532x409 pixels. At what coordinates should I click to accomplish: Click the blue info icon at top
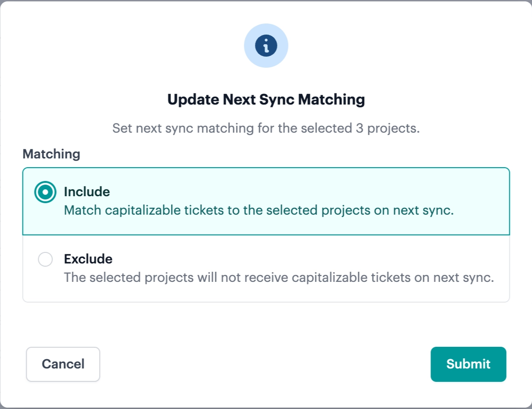pos(266,46)
